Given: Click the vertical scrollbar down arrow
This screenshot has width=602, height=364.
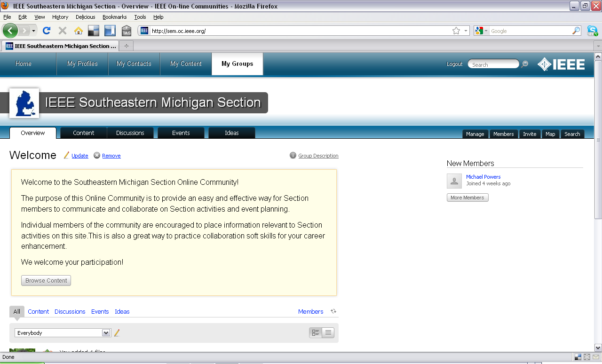Looking at the screenshot, I should [x=598, y=348].
